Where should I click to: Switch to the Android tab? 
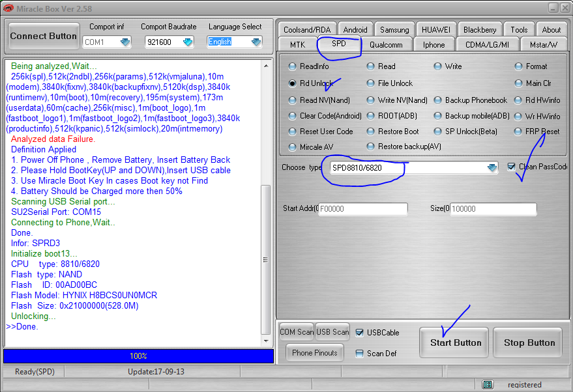(x=355, y=29)
